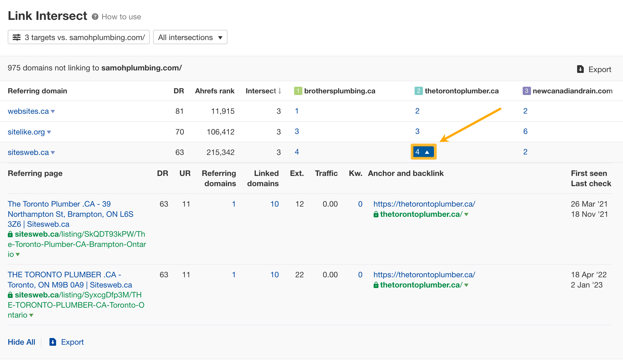Click thetorontoplumber.ca count 2 for websites.ca
The image size is (623, 364).
coord(417,111)
